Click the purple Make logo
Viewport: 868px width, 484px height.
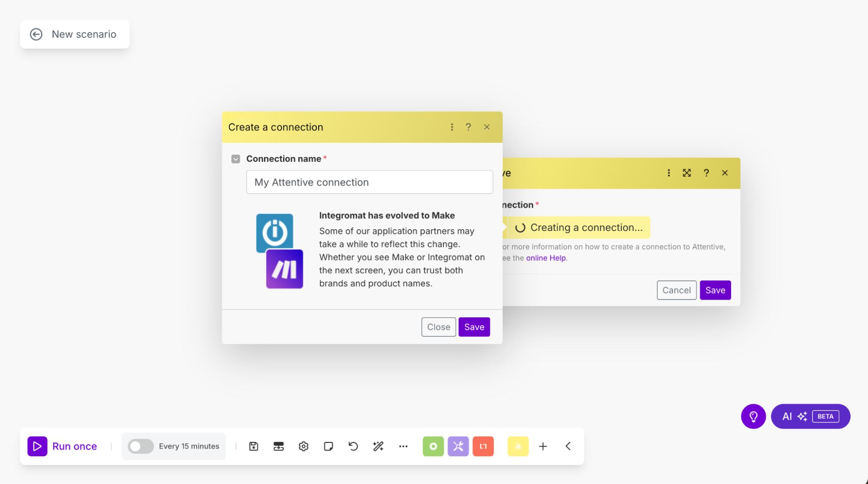(284, 269)
